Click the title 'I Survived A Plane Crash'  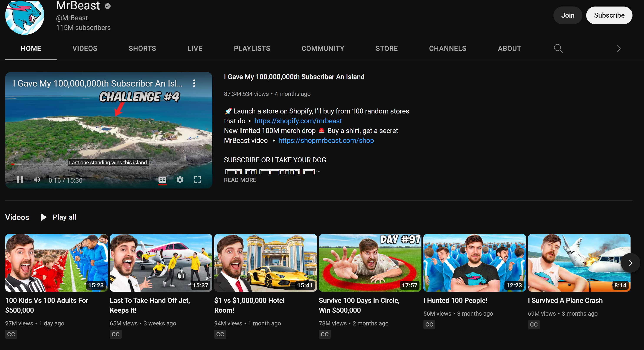[x=565, y=300]
